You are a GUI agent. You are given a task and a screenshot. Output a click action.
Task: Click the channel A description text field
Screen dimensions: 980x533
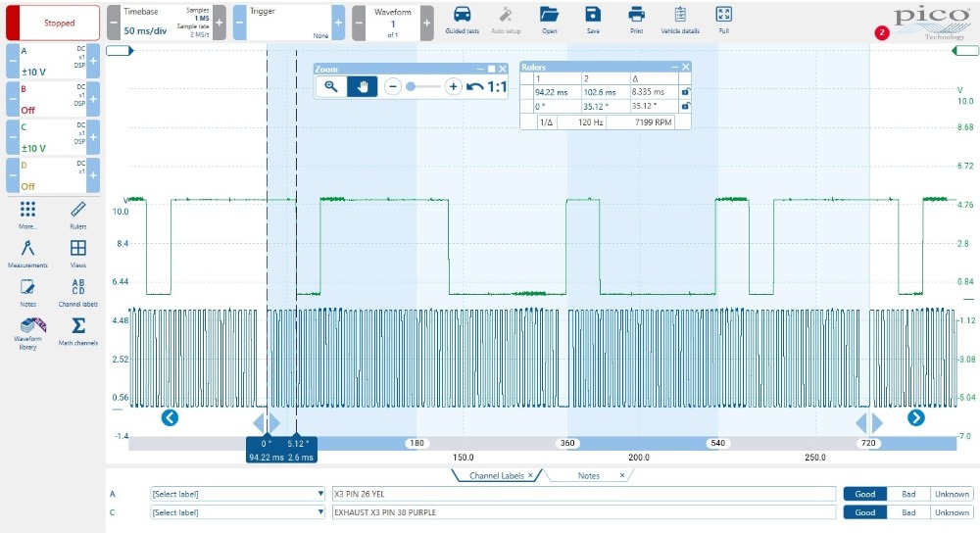583,494
